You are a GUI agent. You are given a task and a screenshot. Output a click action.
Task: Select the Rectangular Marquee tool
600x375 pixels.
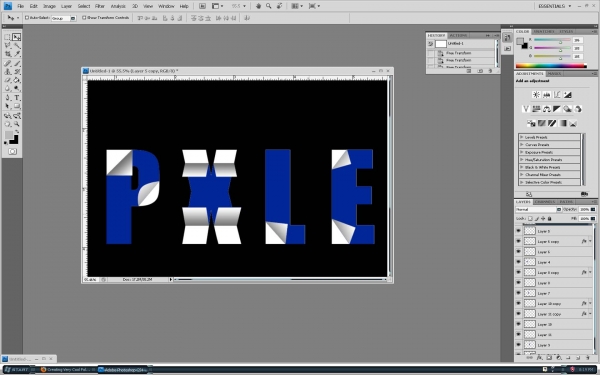pos(7,37)
